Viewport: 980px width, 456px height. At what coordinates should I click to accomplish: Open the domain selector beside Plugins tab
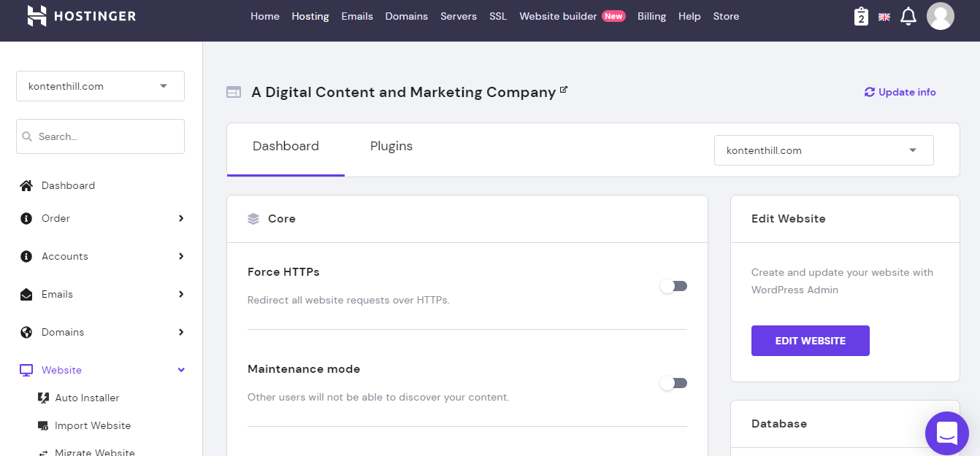pyautogui.click(x=823, y=150)
